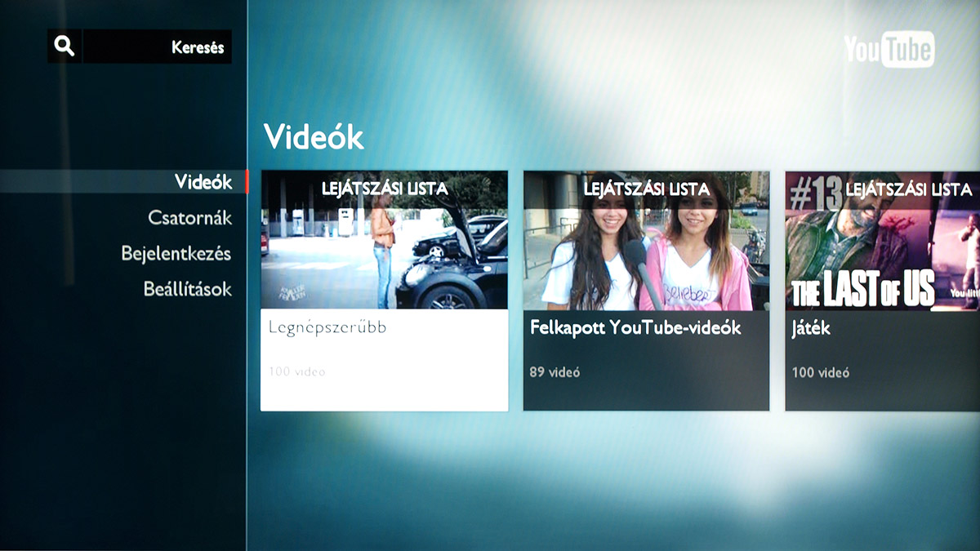This screenshot has width=980, height=551.
Task: Choose the Játék playlist title
Action: [x=811, y=328]
